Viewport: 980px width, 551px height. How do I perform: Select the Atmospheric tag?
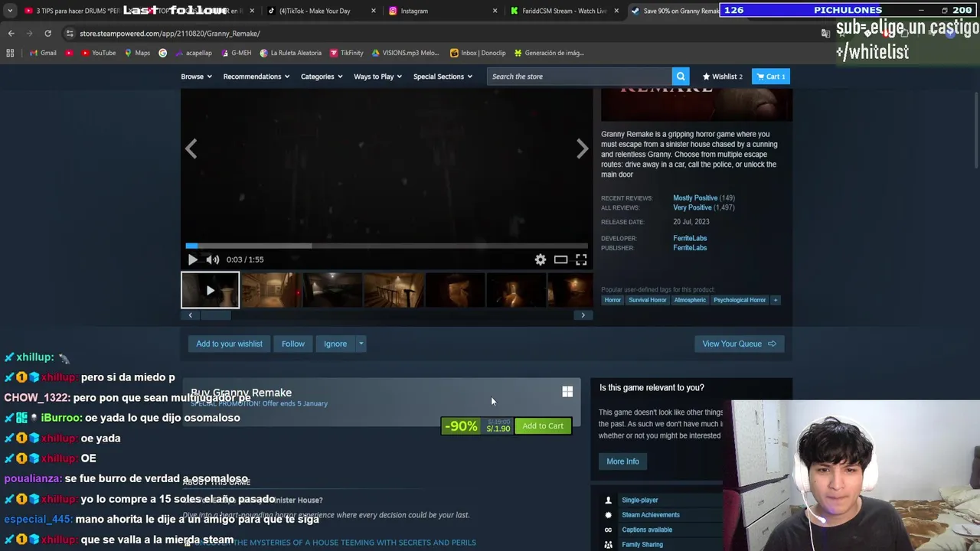(x=690, y=300)
